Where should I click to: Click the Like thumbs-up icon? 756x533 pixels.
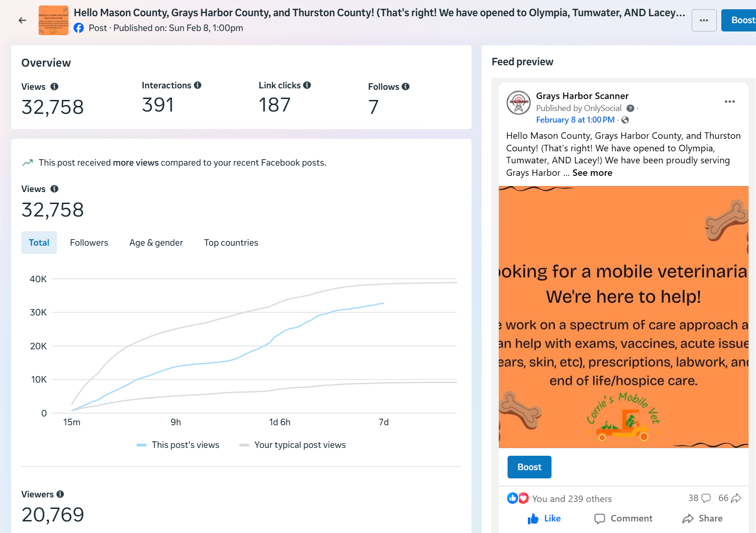click(533, 519)
